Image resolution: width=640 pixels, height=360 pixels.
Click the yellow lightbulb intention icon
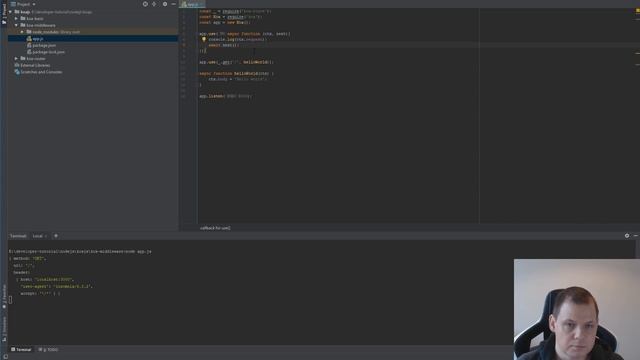(x=204, y=40)
